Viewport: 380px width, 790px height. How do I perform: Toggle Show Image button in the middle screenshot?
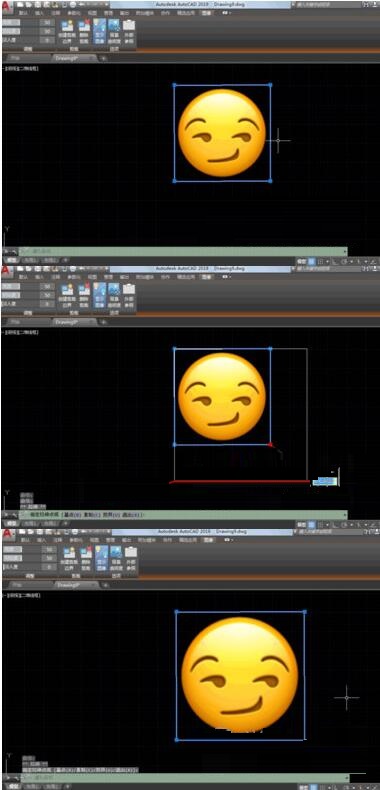(100, 295)
